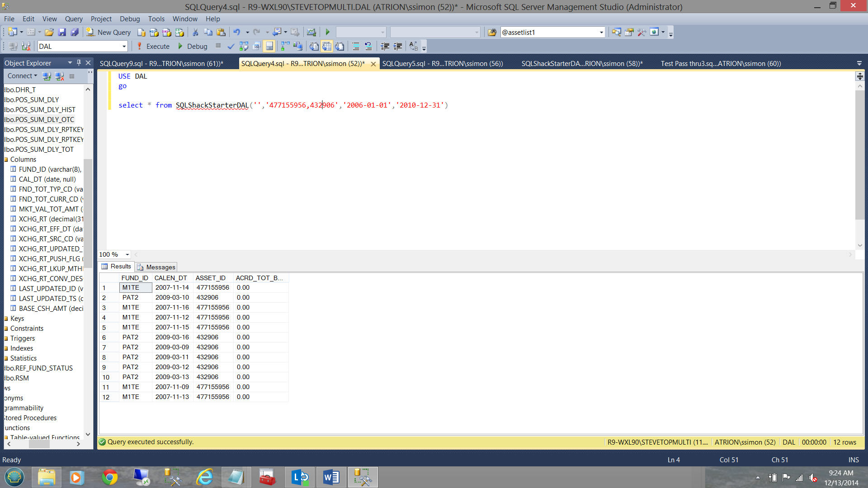Open the 100 % zoom dropdown

coord(127,254)
